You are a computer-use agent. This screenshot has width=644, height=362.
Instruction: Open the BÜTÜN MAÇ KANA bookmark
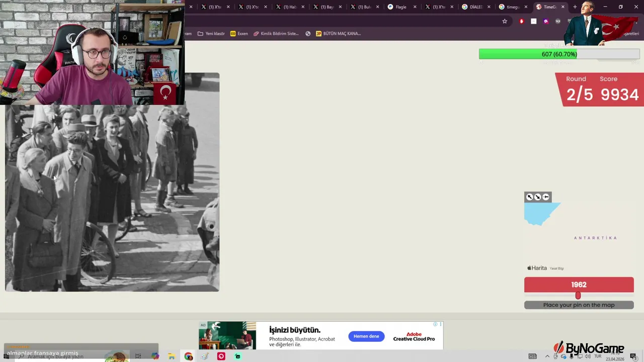pos(338,34)
